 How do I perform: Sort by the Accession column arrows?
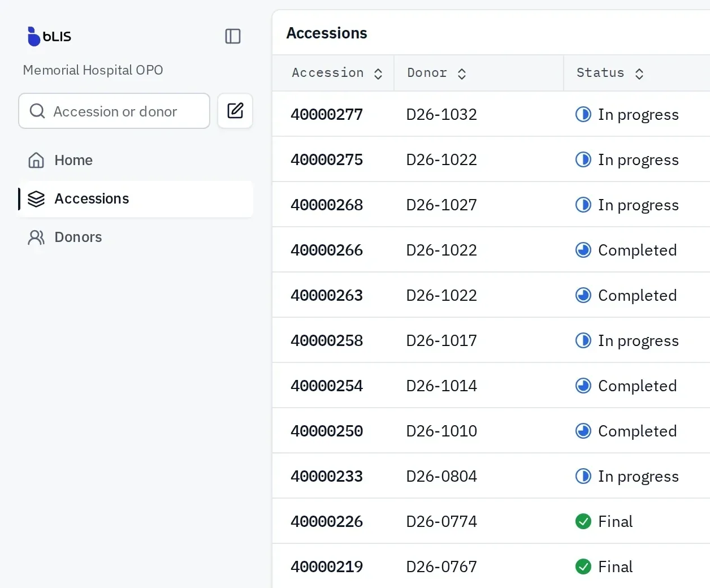pyautogui.click(x=378, y=73)
